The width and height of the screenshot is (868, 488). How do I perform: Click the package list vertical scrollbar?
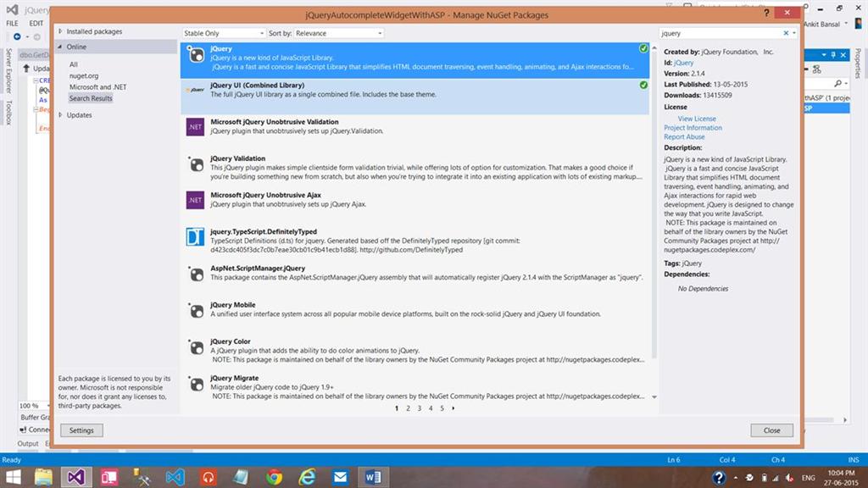(x=654, y=205)
